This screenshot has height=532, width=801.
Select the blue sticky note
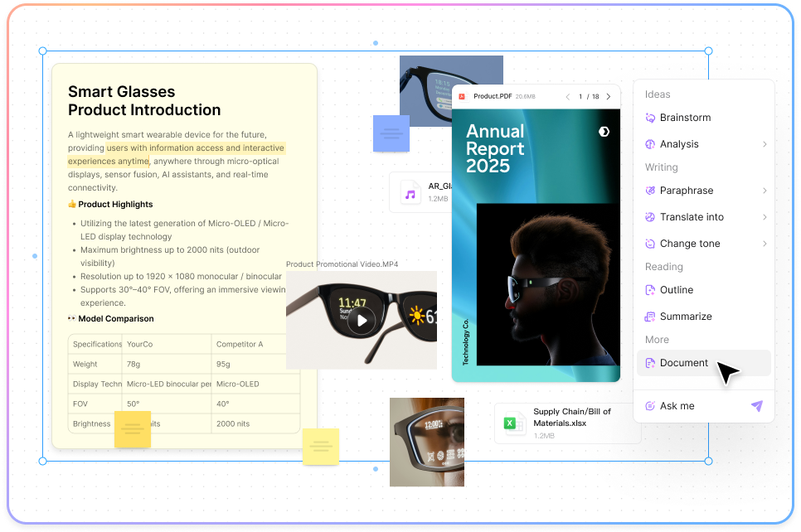[x=391, y=133]
